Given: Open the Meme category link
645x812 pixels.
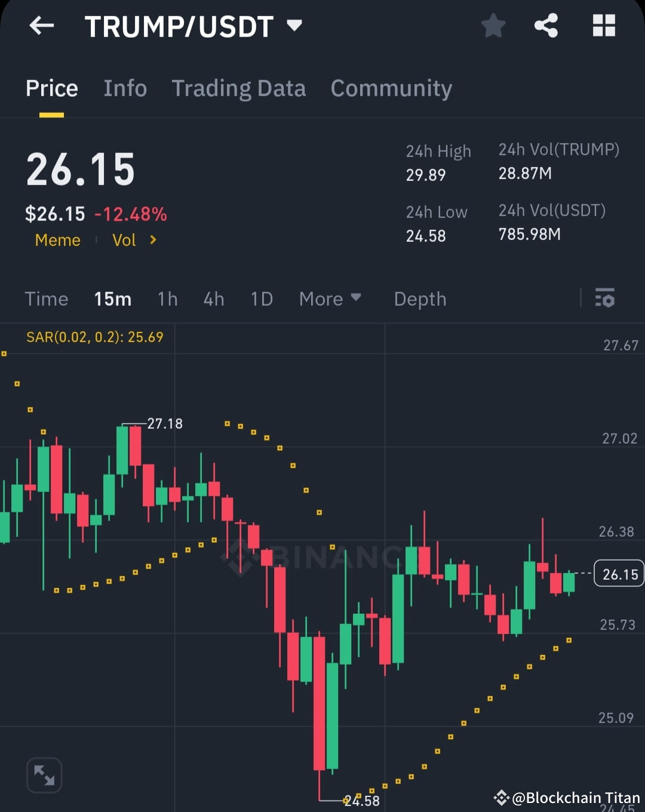Looking at the screenshot, I should [x=57, y=240].
